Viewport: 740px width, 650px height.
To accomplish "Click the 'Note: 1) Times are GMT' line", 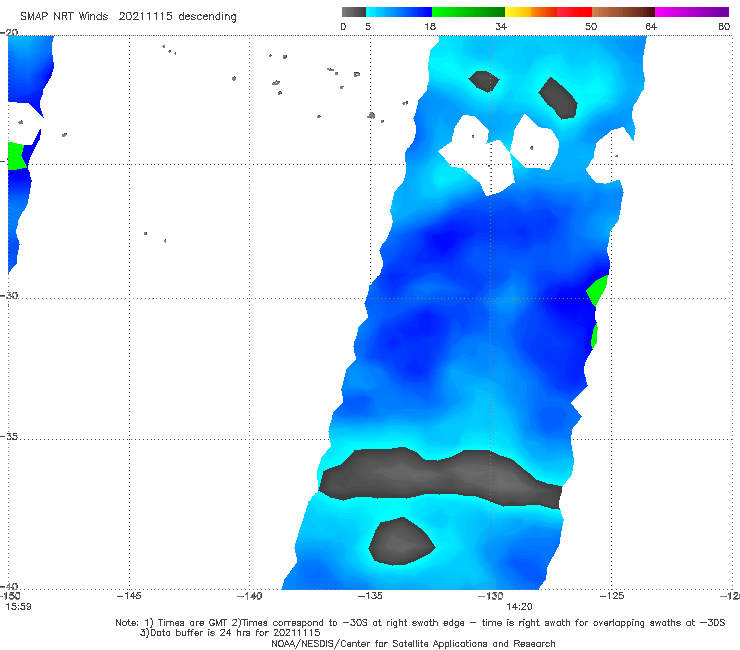I will click(x=420, y=623).
